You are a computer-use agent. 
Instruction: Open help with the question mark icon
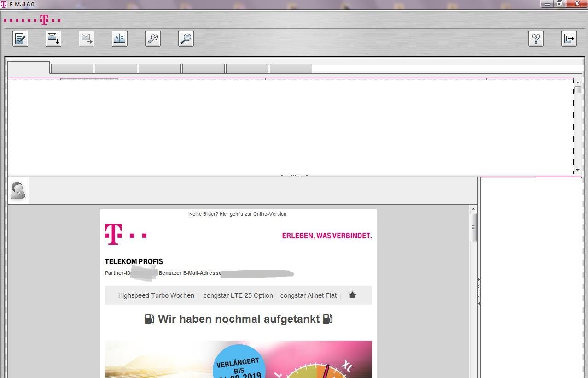(536, 39)
